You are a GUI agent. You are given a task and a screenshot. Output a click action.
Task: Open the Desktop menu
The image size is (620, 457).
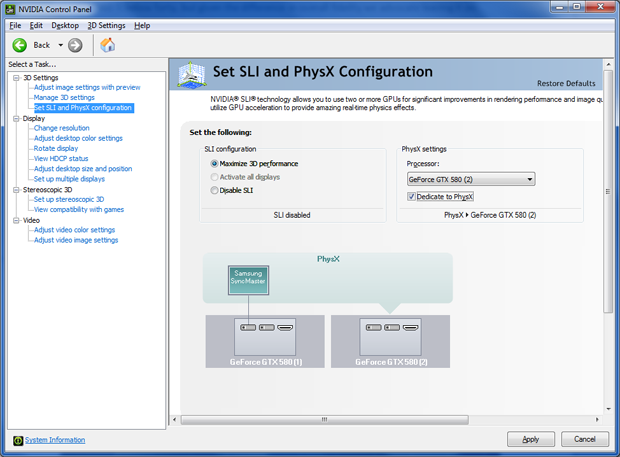(x=65, y=26)
